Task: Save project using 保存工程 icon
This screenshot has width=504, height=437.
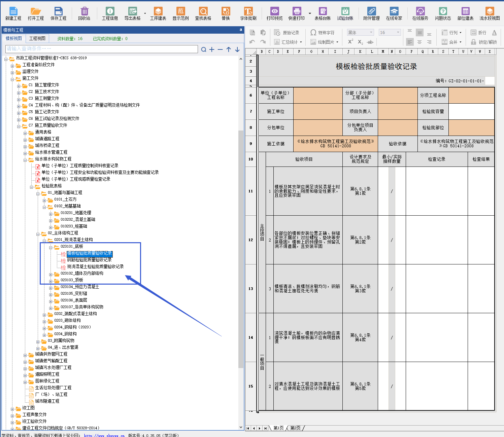Action: (x=59, y=14)
